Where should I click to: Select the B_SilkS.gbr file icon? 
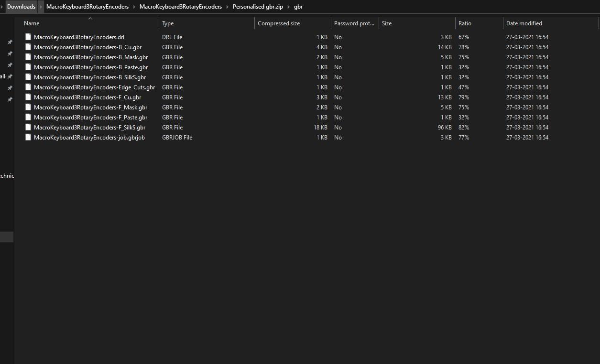28,77
